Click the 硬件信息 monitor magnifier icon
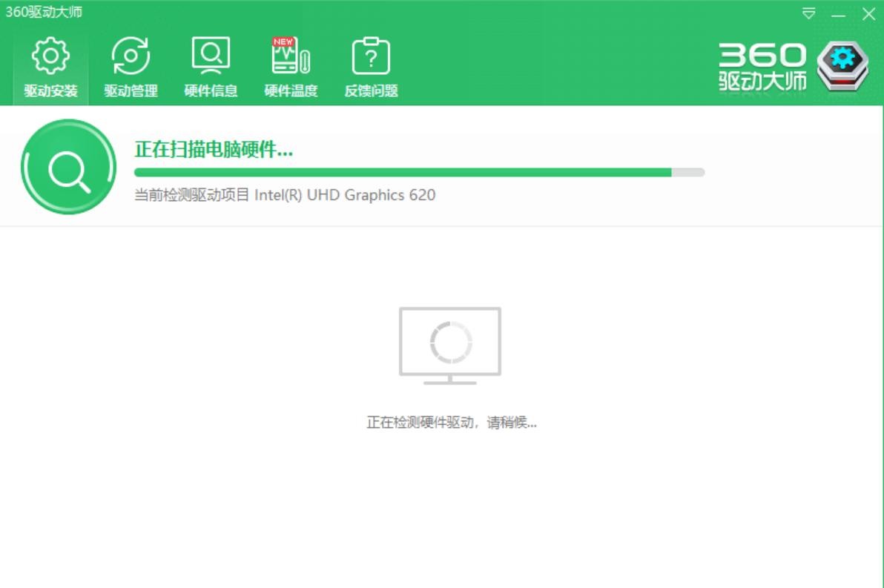The width and height of the screenshot is (884, 588). pos(211,56)
